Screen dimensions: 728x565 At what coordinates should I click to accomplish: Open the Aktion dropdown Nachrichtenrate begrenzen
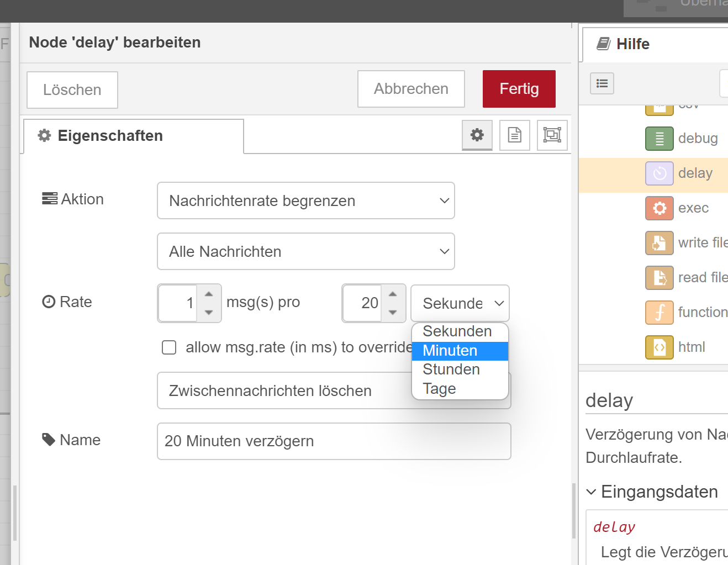(x=306, y=200)
